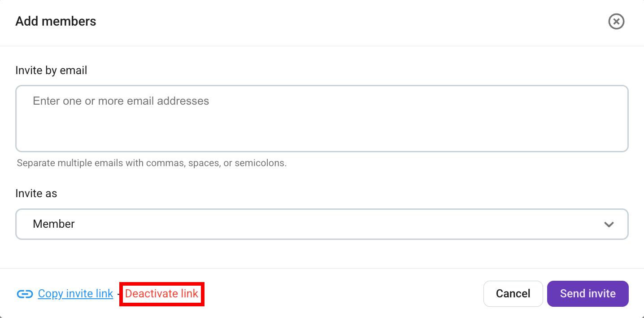Click the Add members dialog title
The height and width of the screenshot is (318, 644).
[x=56, y=21]
